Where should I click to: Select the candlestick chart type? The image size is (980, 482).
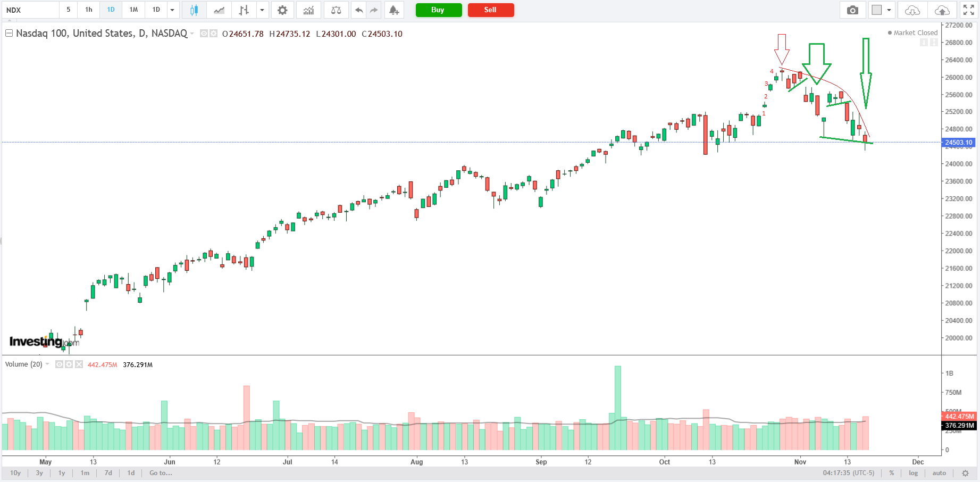pos(194,10)
